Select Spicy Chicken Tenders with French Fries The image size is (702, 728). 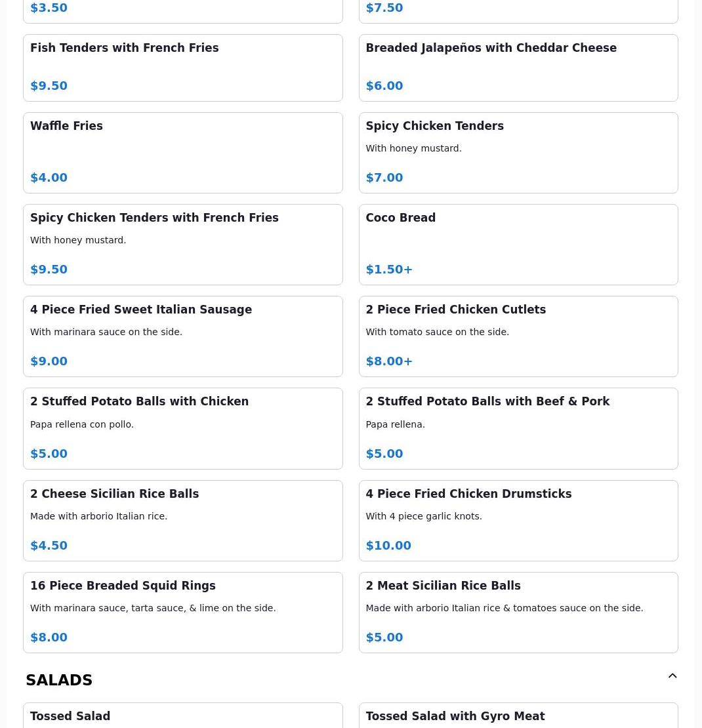(182, 244)
